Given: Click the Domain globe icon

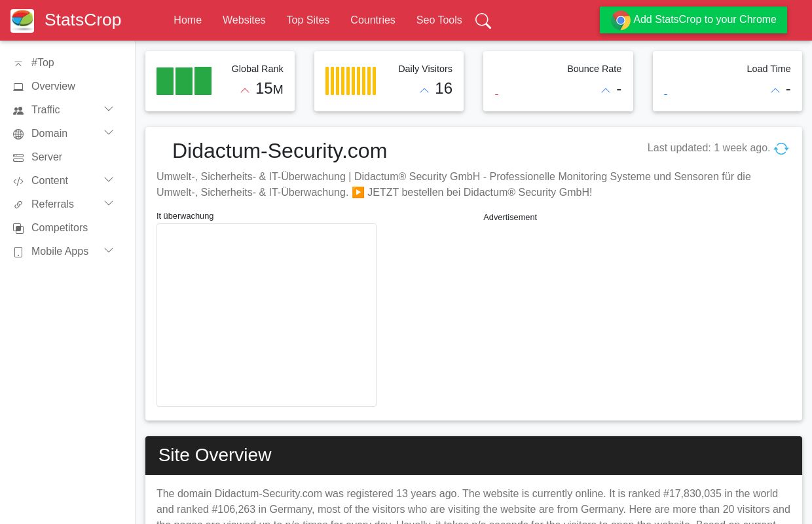Looking at the screenshot, I should coord(18,134).
